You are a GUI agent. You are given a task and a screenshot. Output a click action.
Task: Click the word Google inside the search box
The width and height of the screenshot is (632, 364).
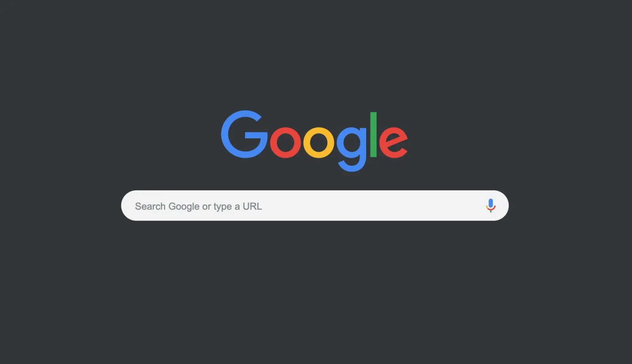click(184, 206)
